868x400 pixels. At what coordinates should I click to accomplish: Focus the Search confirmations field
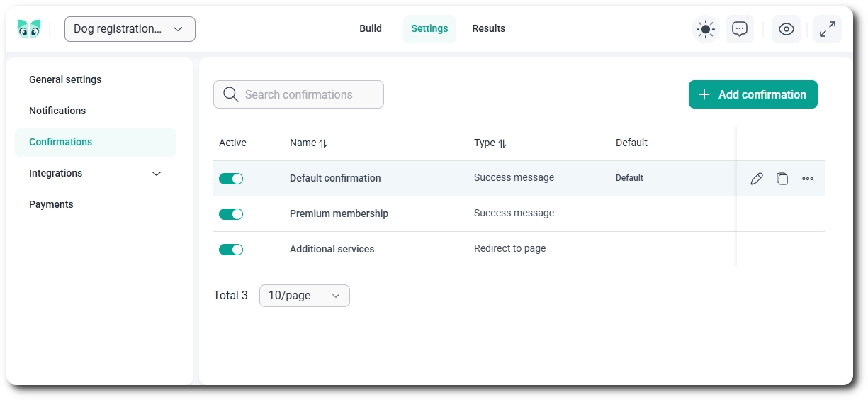click(x=298, y=94)
